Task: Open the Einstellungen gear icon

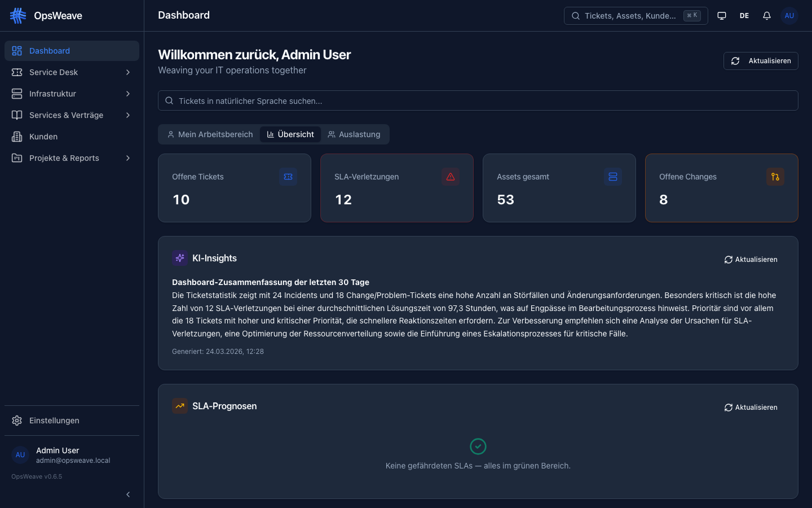Action: [x=16, y=420]
